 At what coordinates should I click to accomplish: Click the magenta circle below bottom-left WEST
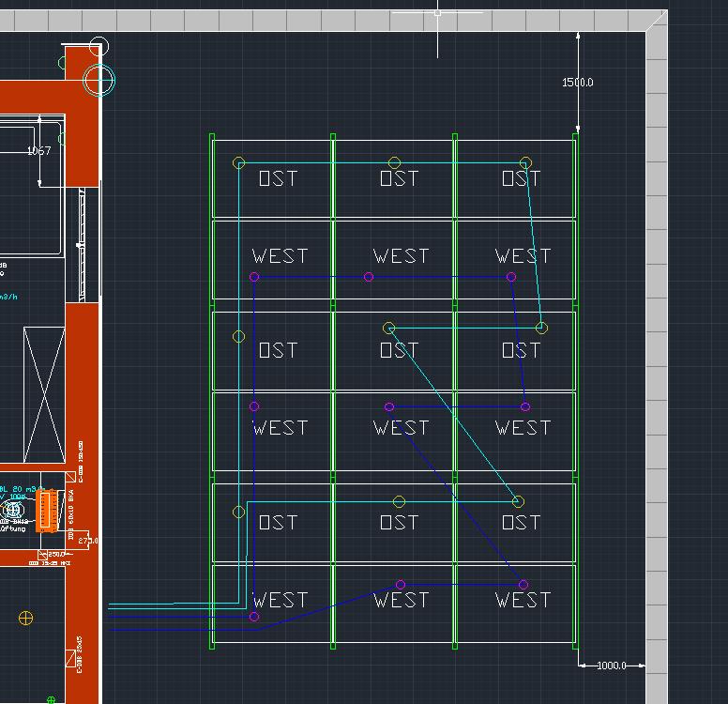254,617
